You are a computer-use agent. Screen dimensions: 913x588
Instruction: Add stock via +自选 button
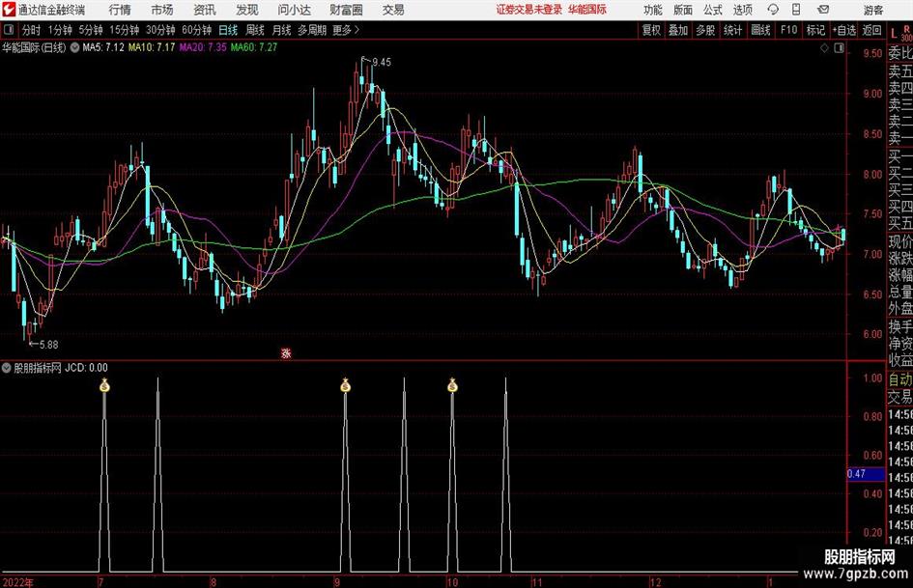[x=843, y=30]
